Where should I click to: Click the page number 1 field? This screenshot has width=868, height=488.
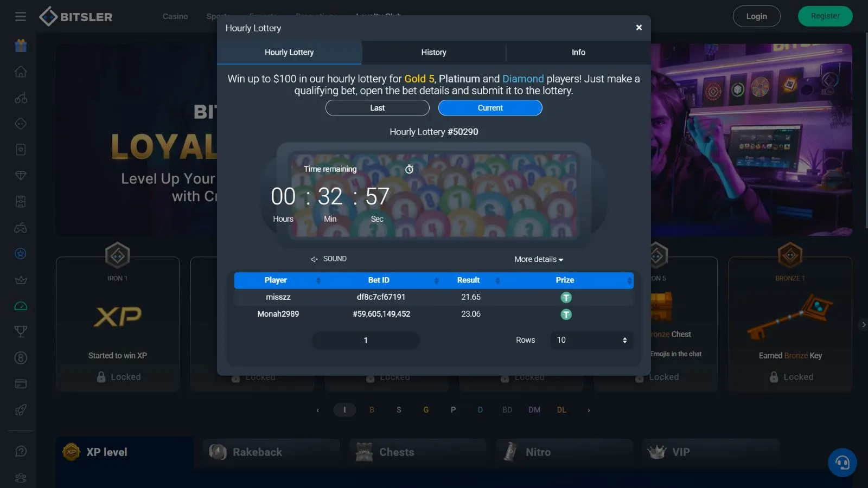[366, 341]
